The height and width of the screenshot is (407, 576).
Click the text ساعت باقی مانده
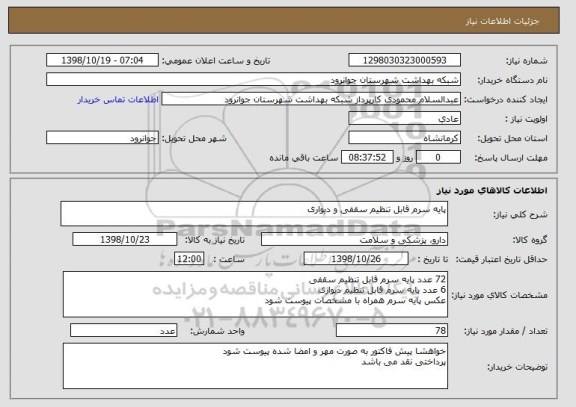coord(303,158)
